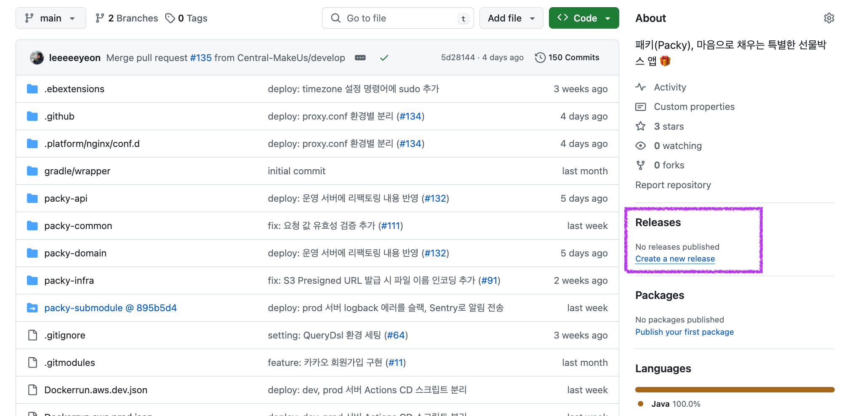Click inside the Go to file search field
868x416 pixels.
[x=396, y=18]
